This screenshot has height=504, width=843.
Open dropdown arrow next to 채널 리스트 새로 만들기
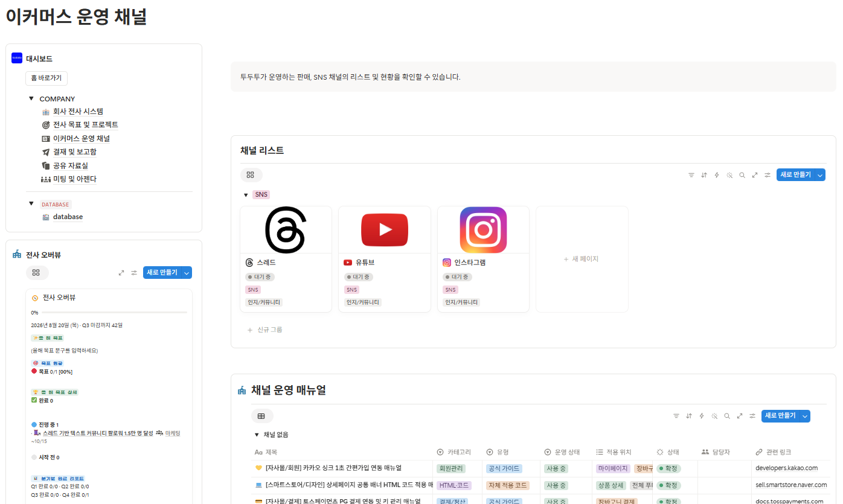point(820,175)
